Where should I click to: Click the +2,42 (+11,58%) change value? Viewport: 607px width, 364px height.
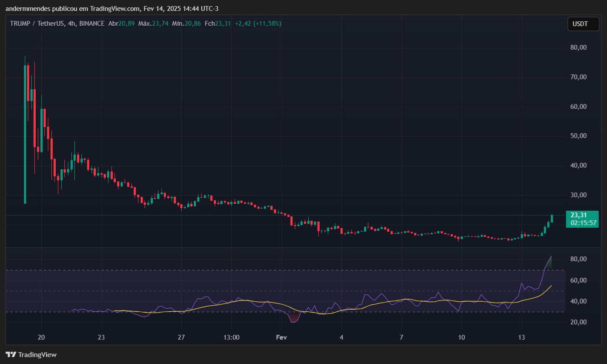pyautogui.click(x=258, y=24)
